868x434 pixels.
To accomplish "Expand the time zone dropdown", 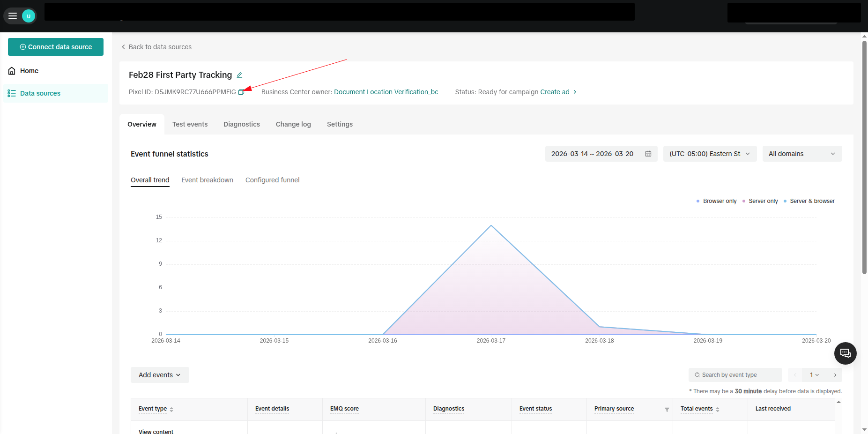I will pos(710,154).
